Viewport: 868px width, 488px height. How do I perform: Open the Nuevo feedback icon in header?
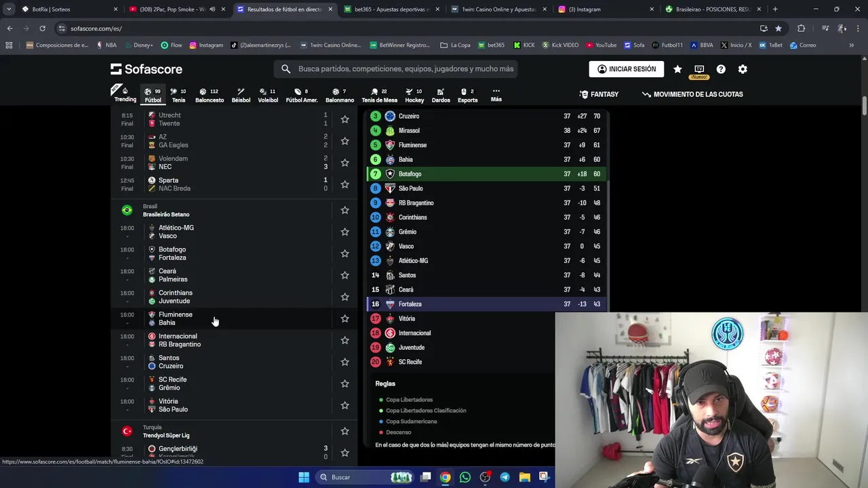pyautogui.click(x=699, y=71)
